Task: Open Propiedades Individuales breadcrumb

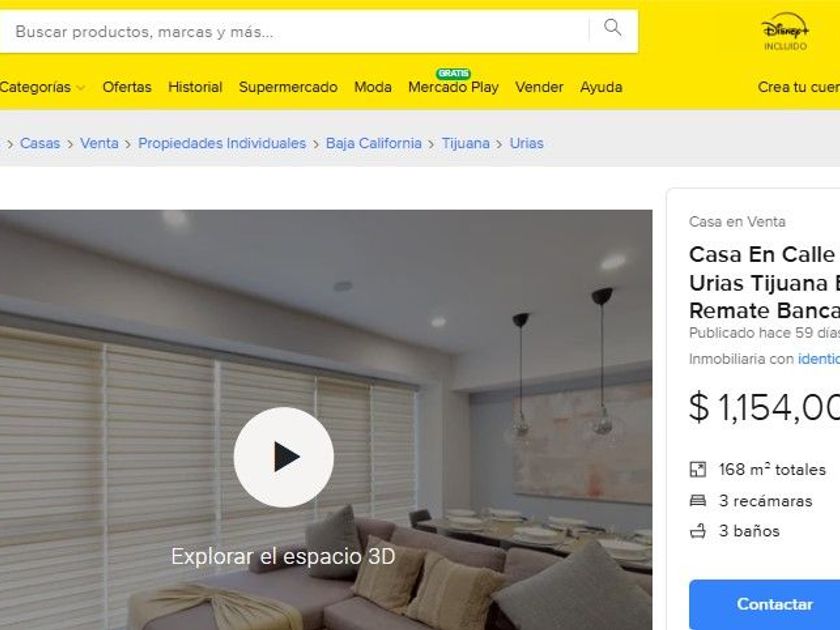Action: [x=222, y=144]
